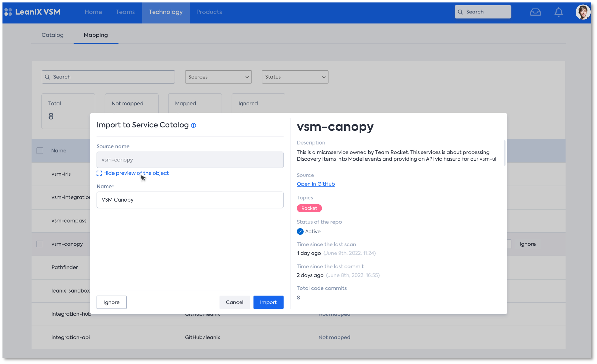Select the Mapping tab

click(96, 35)
